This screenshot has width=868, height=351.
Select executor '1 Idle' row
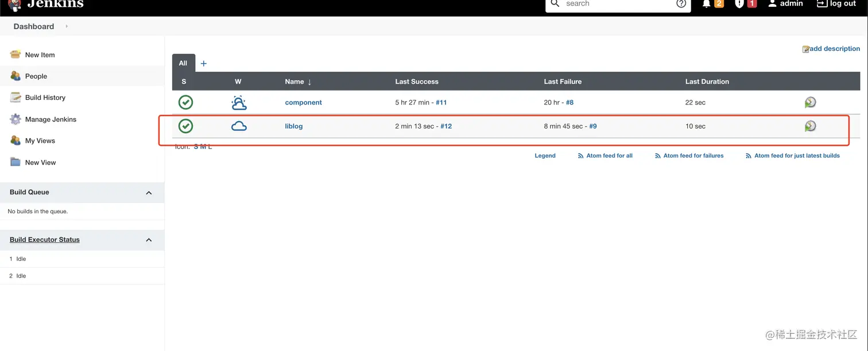click(x=82, y=259)
